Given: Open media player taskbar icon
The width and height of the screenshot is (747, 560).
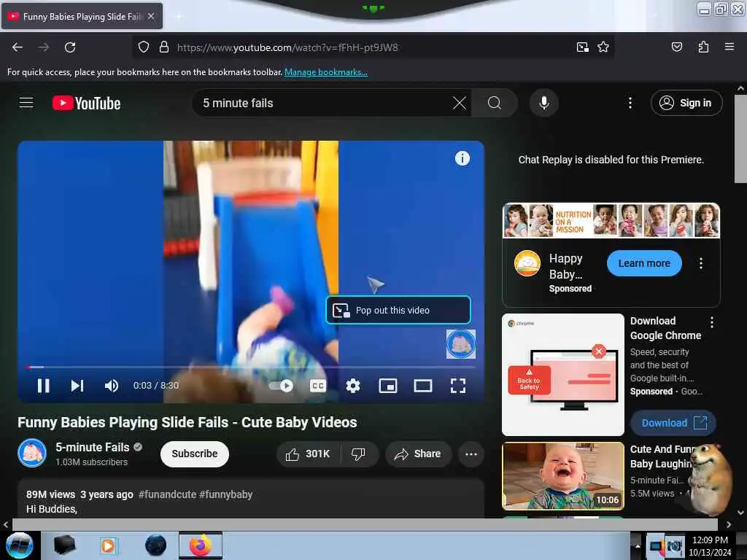Looking at the screenshot, I should tap(108, 545).
